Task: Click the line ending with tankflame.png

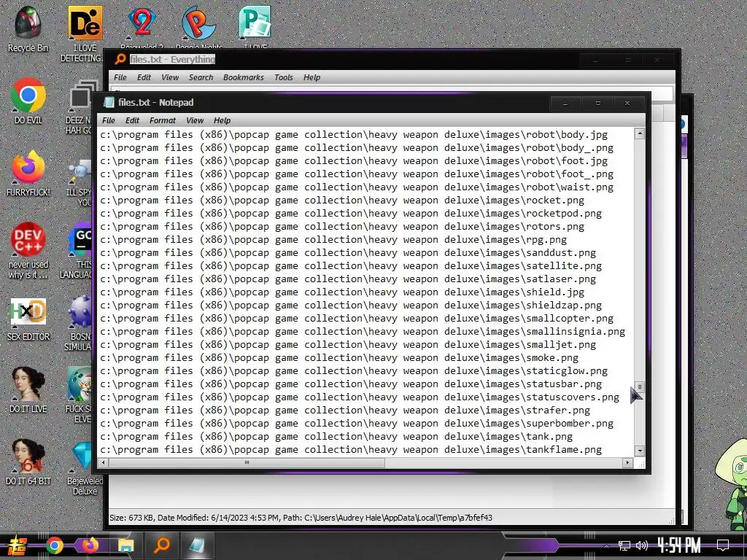Action: coord(351,449)
